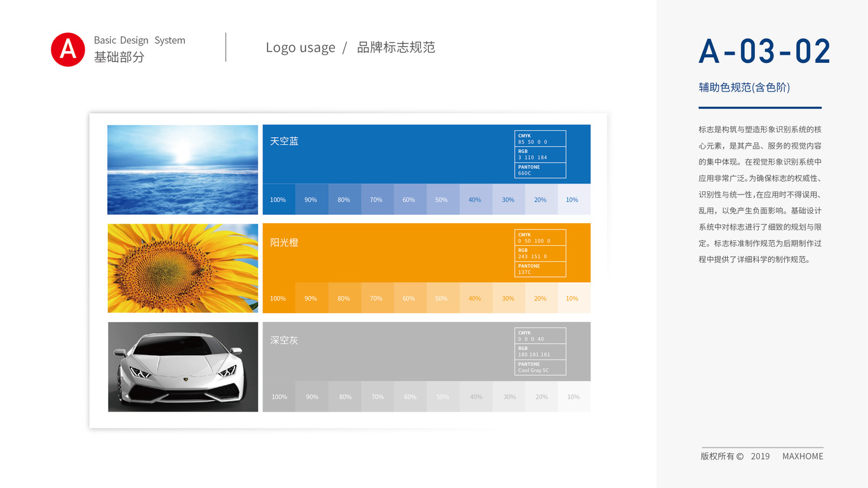The width and height of the screenshot is (868, 488).
Task: Select the blue 90% tint swatch
Action: pyautogui.click(x=311, y=200)
